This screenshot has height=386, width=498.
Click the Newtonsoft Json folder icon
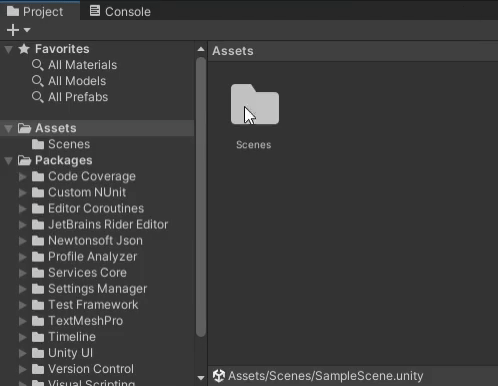(38, 240)
